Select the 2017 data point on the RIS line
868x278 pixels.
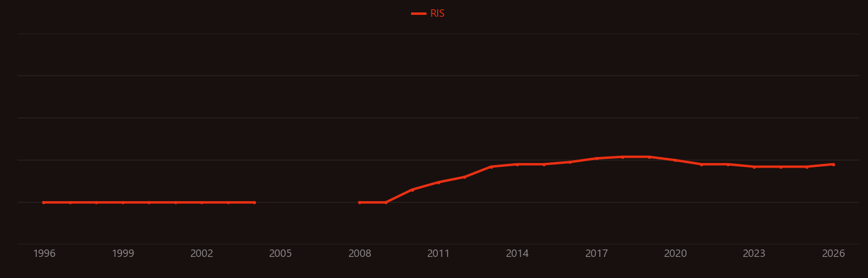pos(596,158)
